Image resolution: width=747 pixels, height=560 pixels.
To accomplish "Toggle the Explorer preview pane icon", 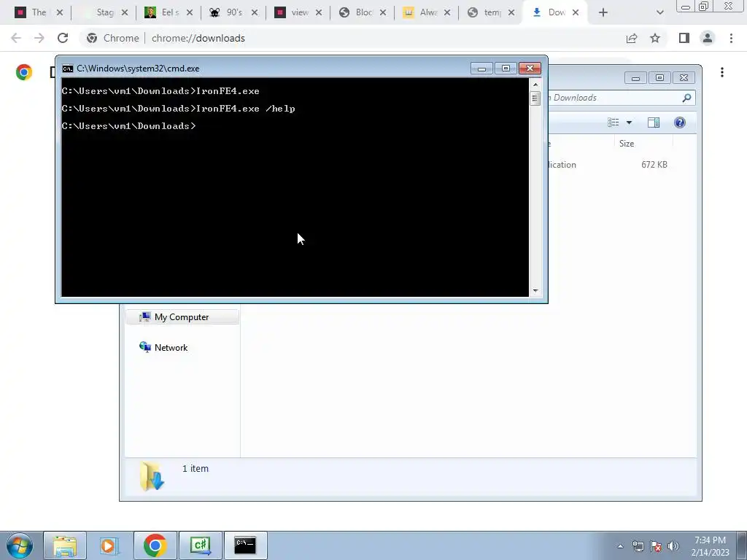I will [x=654, y=122].
